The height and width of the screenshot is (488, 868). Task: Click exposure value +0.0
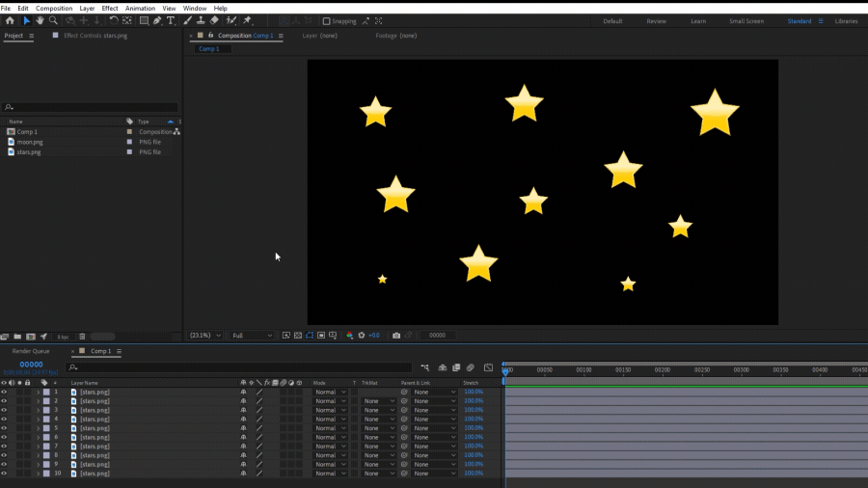tap(374, 336)
